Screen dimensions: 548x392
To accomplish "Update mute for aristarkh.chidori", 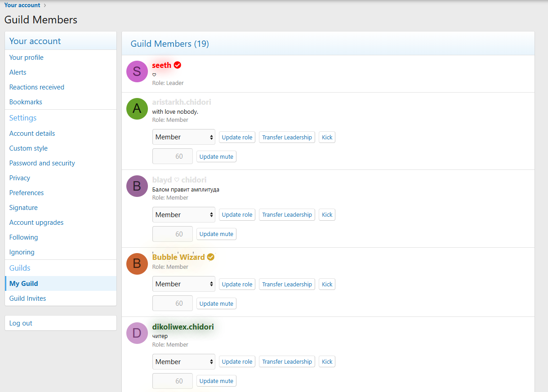I will 216,156.
